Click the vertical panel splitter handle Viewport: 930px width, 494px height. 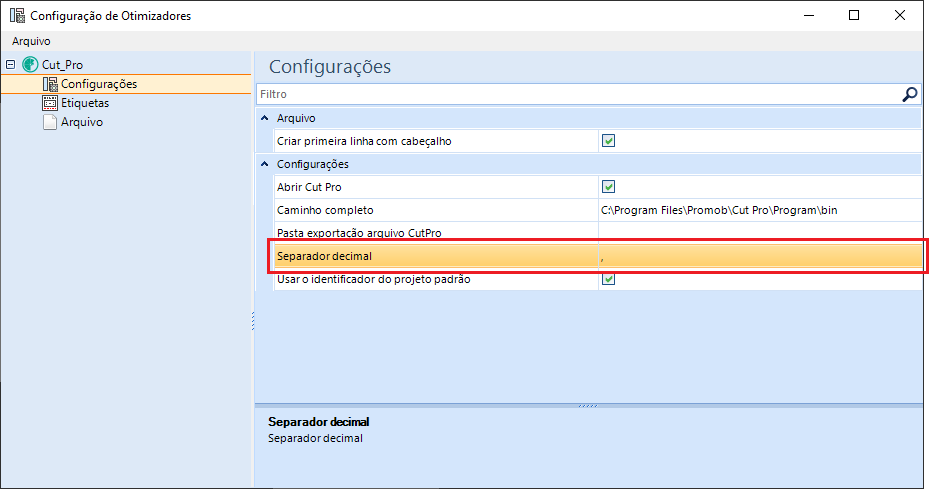coord(253,321)
